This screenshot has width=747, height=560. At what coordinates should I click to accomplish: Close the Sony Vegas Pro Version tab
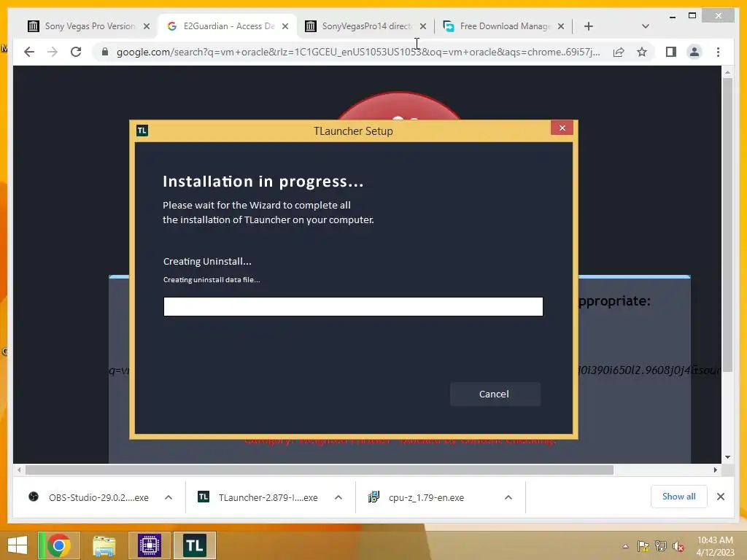coord(147,26)
